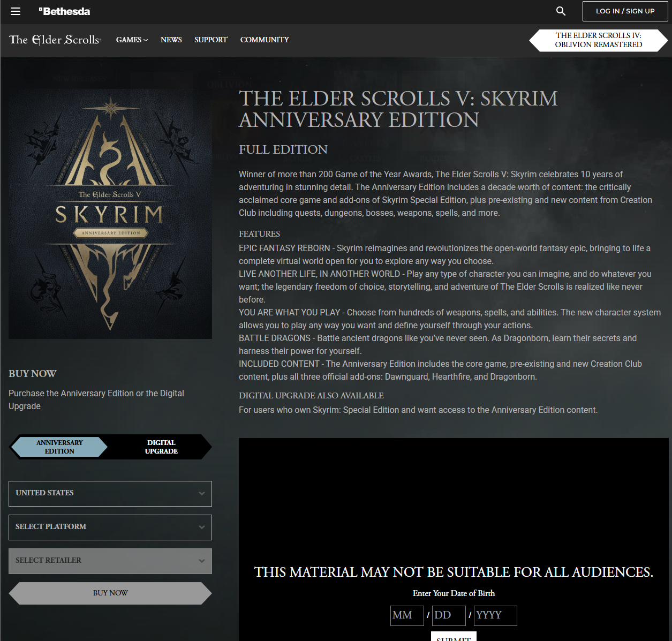The image size is (672, 641).
Task: Open the United States country dropdown
Action: point(110,494)
